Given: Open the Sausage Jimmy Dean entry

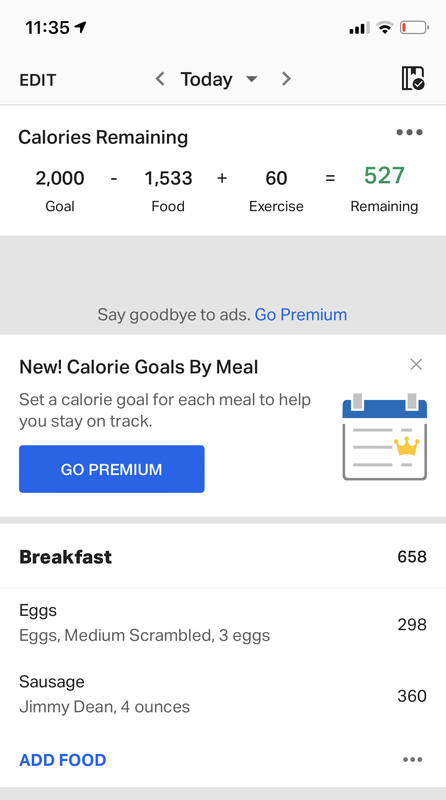Looking at the screenshot, I should tap(223, 695).
